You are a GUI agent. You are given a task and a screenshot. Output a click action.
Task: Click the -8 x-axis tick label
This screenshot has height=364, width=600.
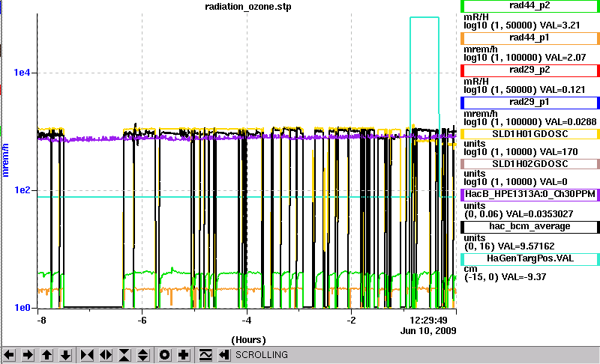(41, 320)
